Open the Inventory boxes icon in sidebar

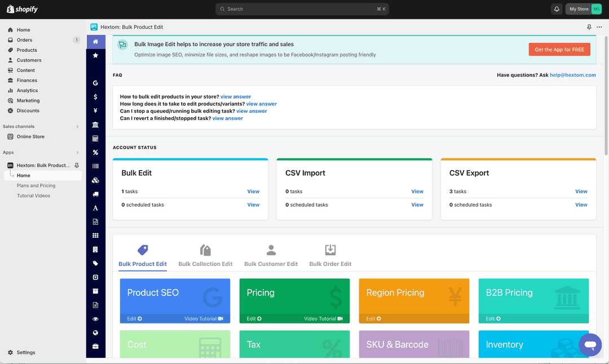95,180
